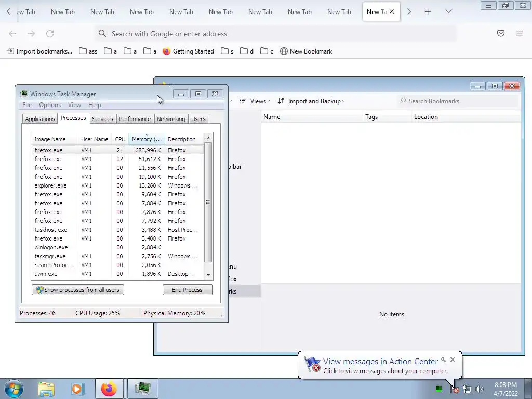Image resolution: width=532 pixels, height=399 pixels.
Task: Open the Save to Pocket icon
Action: pos(501,33)
